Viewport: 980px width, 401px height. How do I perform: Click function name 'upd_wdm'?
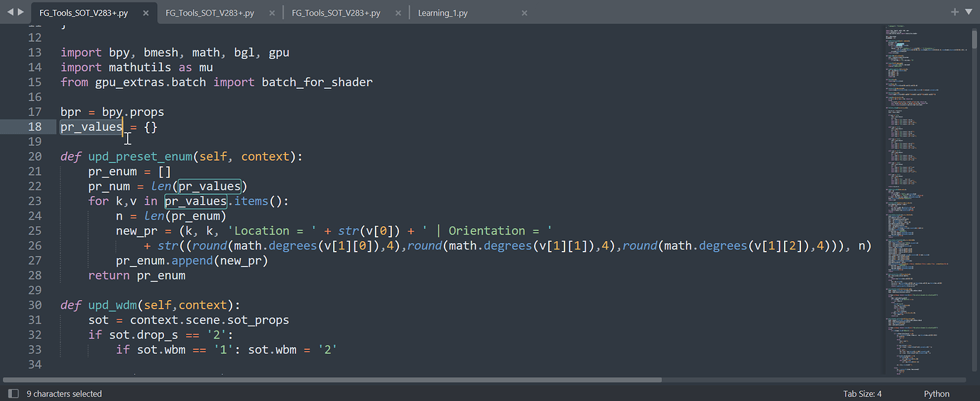[x=112, y=305]
